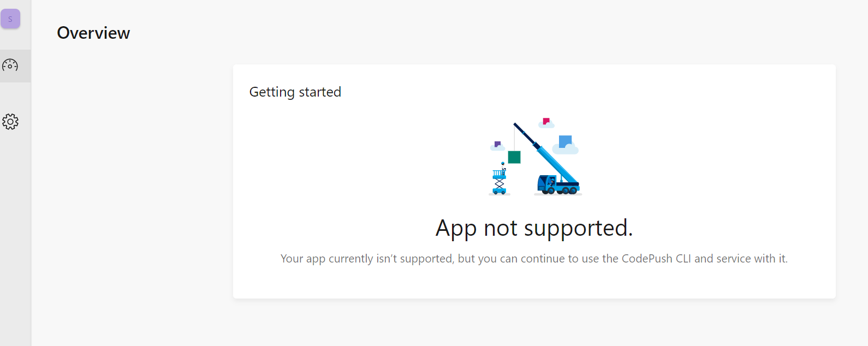
Task: Click the app initial badge at sidebar top
Action: coord(11,18)
